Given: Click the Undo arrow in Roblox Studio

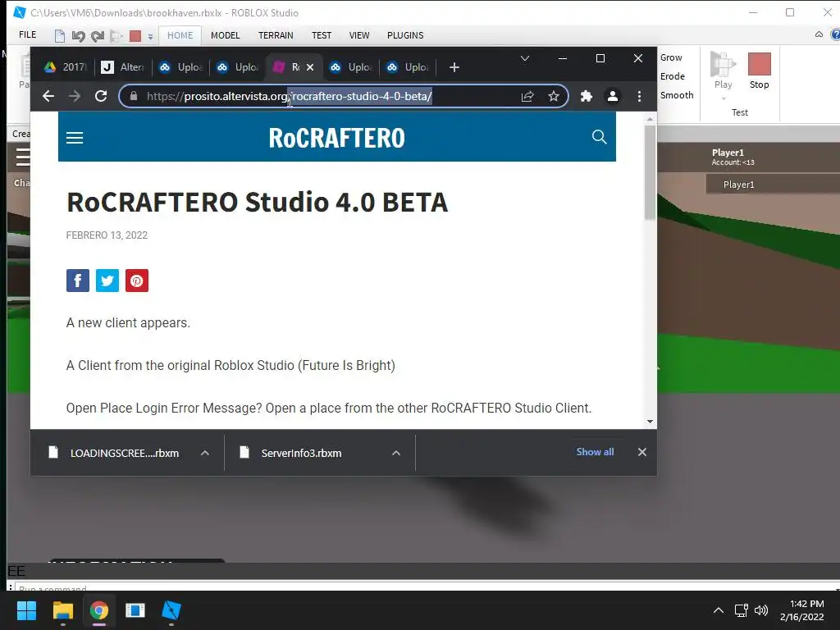Looking at the screenshot, I should 78,36.
